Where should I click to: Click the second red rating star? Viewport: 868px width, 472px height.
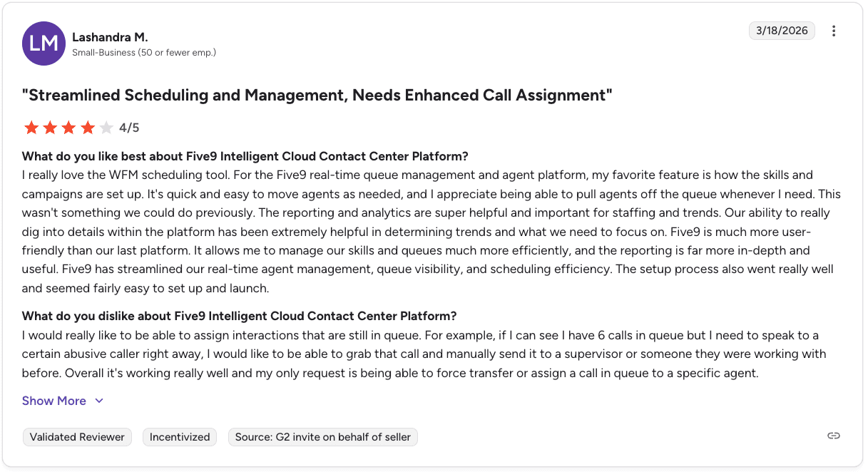[50, 128]
